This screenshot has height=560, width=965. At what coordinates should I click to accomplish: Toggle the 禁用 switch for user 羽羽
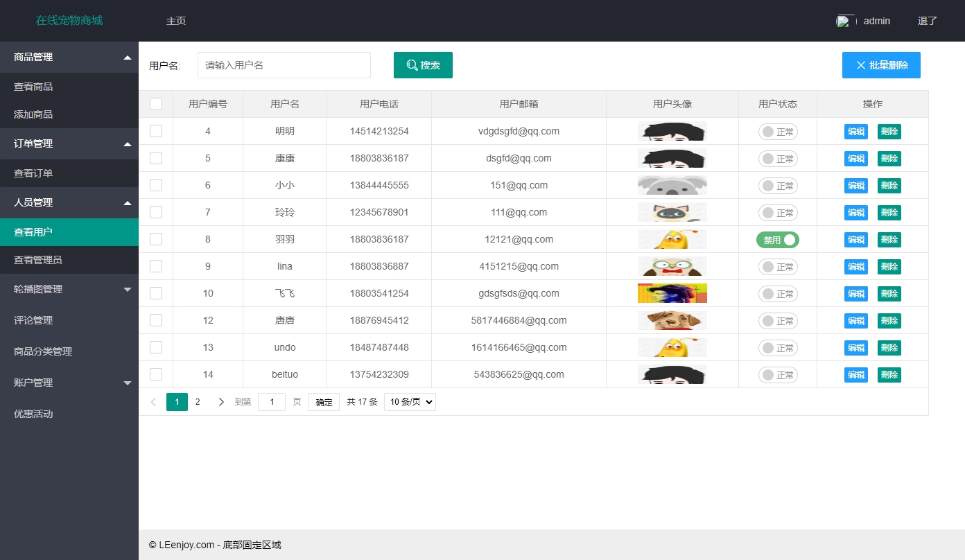coord(777,239)
